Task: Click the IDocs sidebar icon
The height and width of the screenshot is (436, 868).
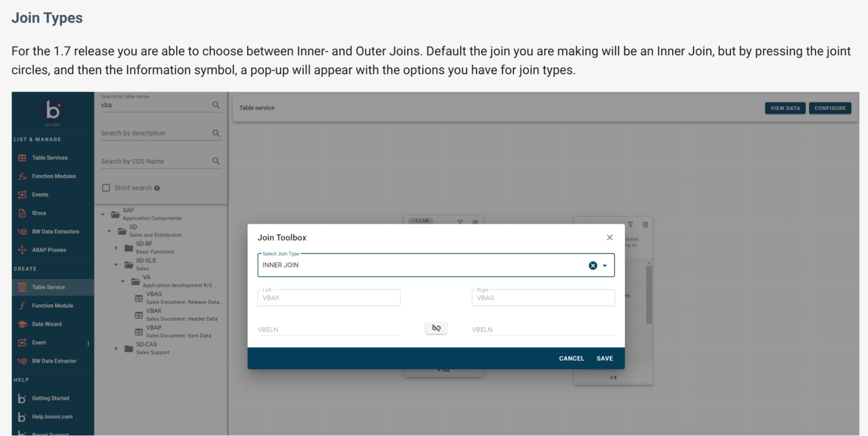Action: pyautogui.click(x=22, y=213)
